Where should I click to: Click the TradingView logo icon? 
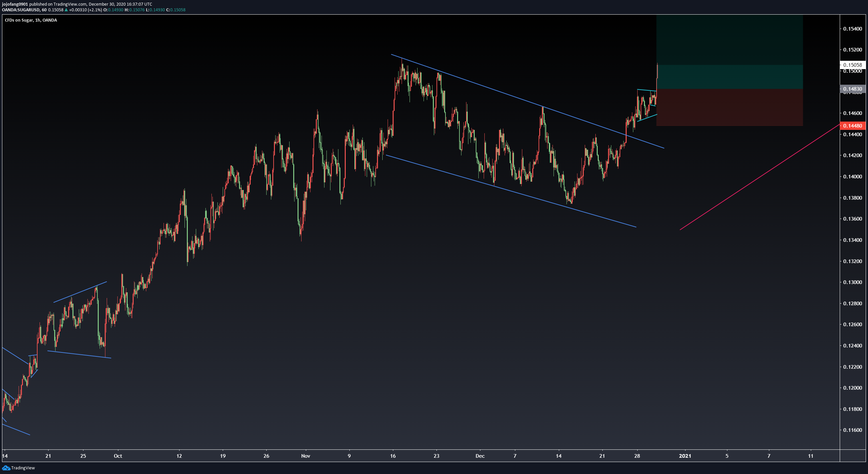pos(6,468)
